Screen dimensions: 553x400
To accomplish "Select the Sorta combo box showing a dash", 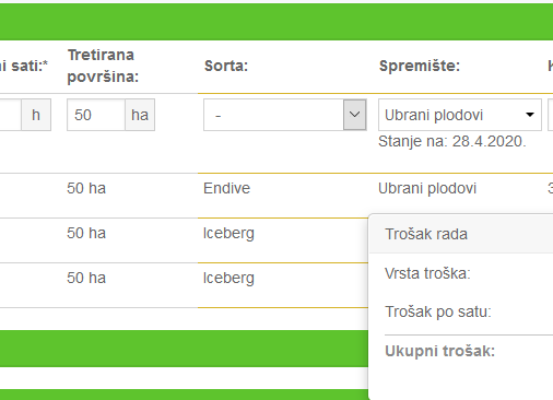I will click(x=285, y=115).
